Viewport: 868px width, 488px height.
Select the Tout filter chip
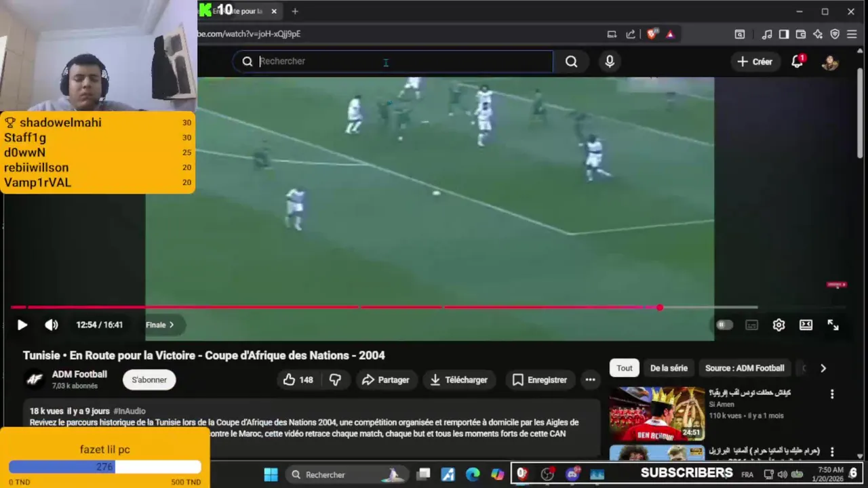click(x=625, y=368)
